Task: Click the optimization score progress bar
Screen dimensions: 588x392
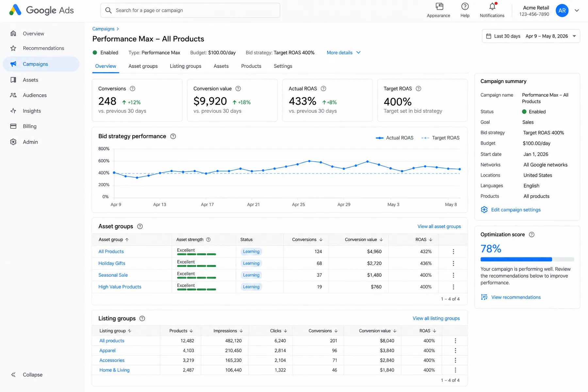Action: (527, 259)
